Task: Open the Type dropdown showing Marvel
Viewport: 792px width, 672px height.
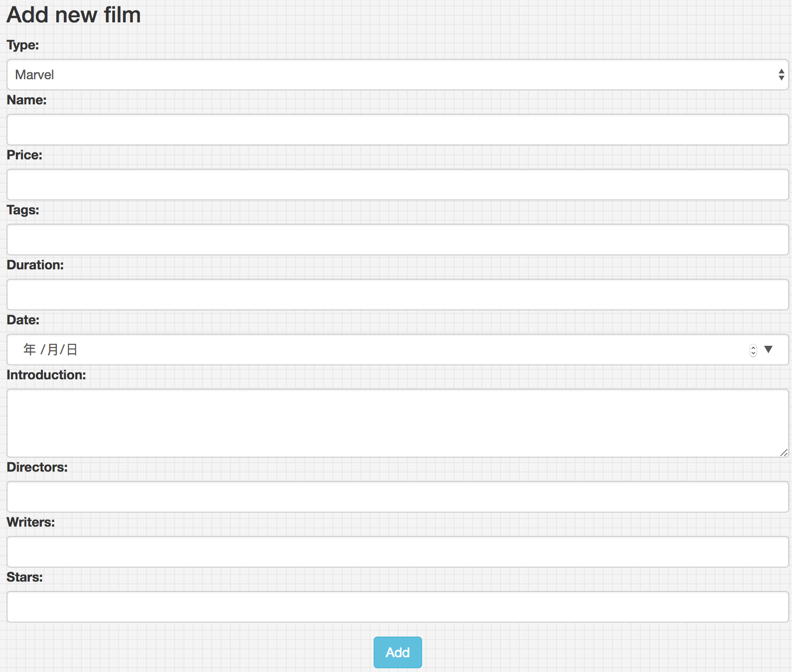Action: pyautogui.click(x=397, y=75)
